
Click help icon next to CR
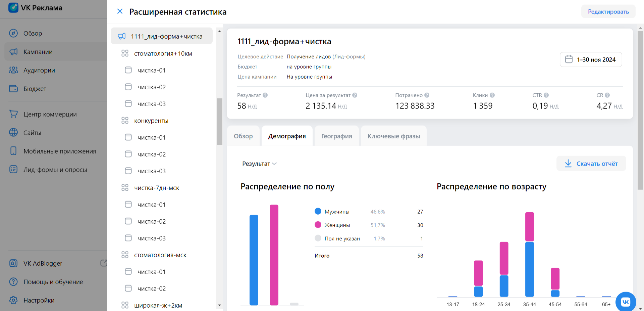click(607, 95)
